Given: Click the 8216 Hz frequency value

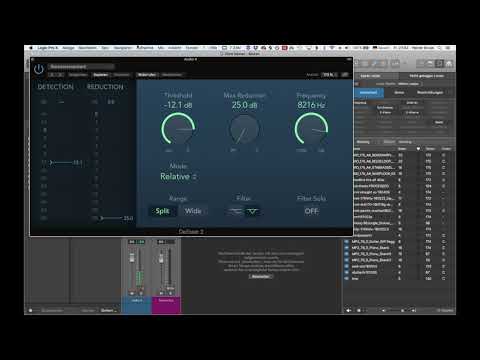Looking at the screenshot, I should pyautogui.click(x=311, y=105).
